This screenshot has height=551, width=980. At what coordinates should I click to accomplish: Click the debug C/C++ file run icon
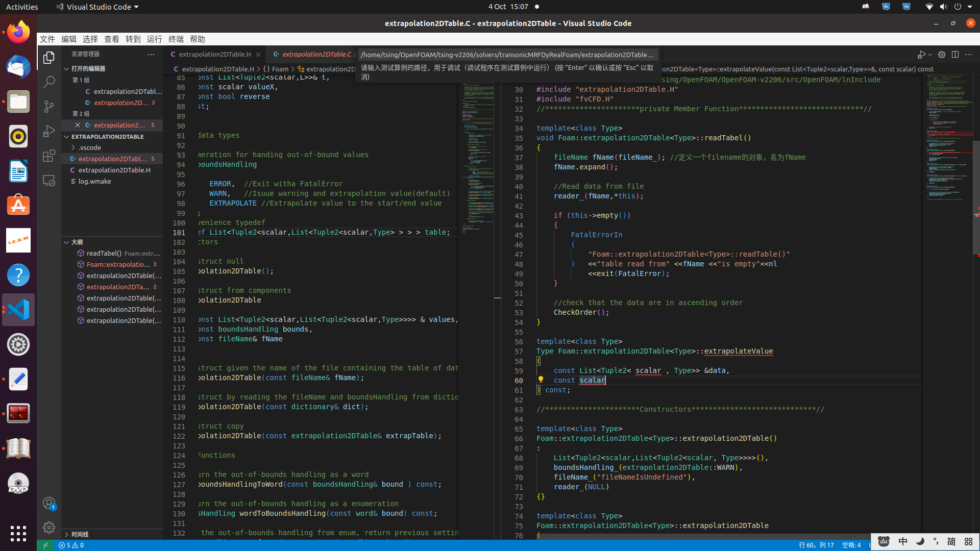pyautogui.click(x=921, y=55)
